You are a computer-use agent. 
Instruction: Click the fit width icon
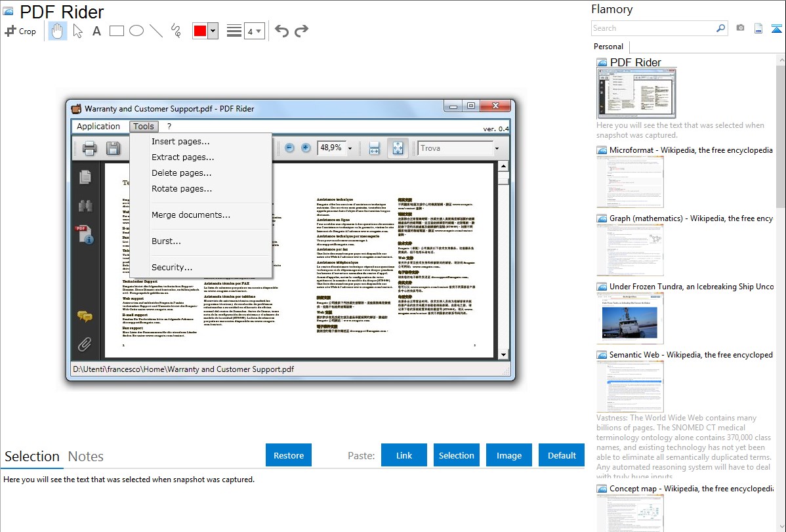pyautogui.click(x=374, y=148)
